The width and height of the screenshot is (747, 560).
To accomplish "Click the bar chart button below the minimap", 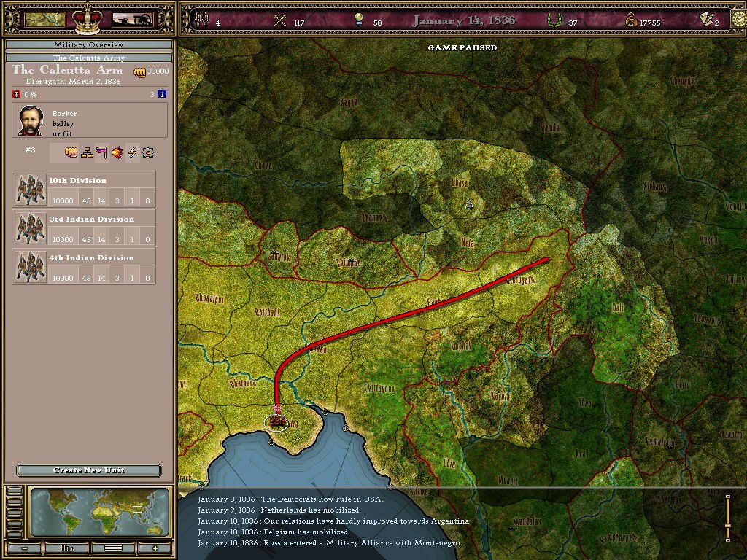I will (x=67, y=548).
